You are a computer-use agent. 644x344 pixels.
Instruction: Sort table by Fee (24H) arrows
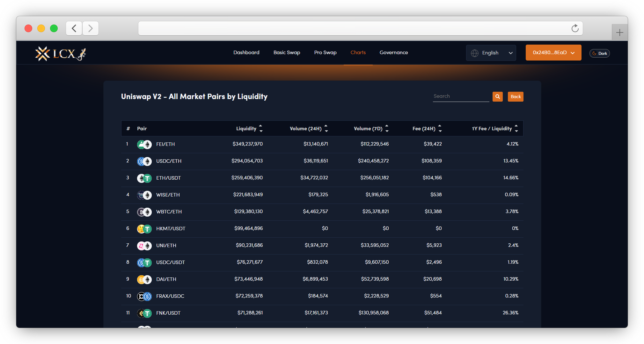(440, 128)
